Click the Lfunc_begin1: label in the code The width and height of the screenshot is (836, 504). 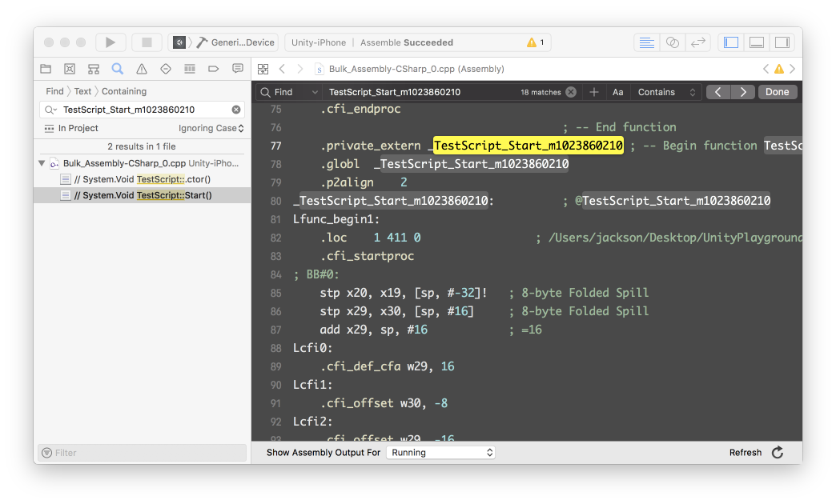coord(336,219)
